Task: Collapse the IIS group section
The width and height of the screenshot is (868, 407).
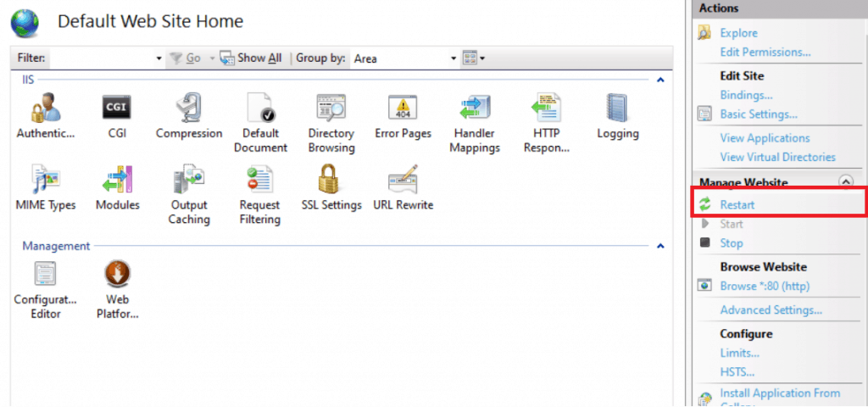Action: pyautogui.click(x=660, y=80)
